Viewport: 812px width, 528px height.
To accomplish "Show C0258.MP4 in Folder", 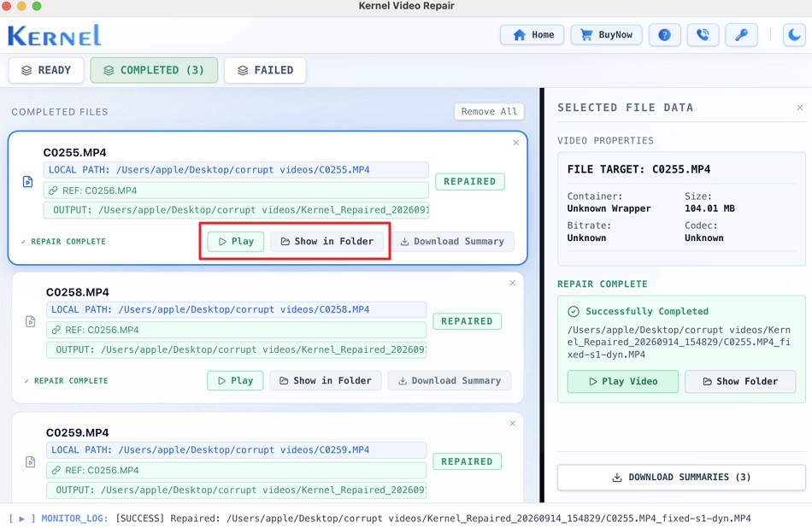I will [326, 380].
